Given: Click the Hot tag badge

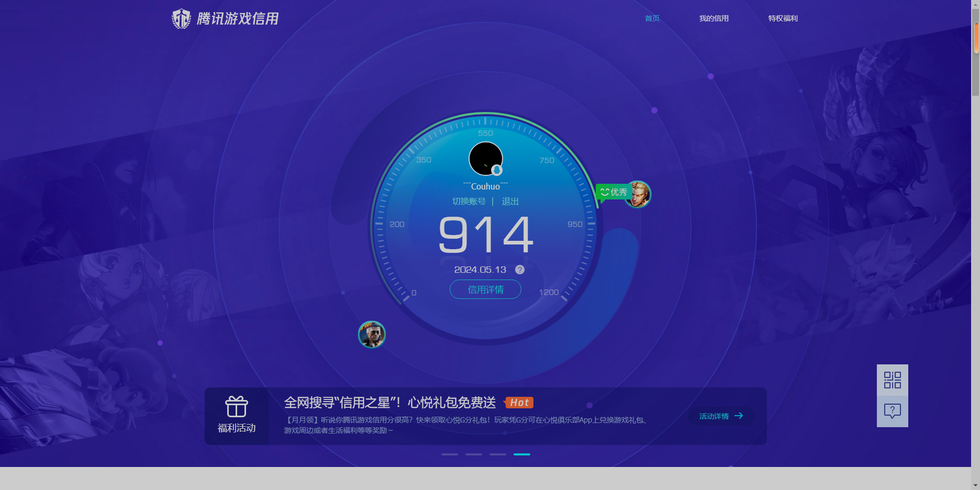Looking at the screenshot, I should pyautogui.click(x=519, y=403).
